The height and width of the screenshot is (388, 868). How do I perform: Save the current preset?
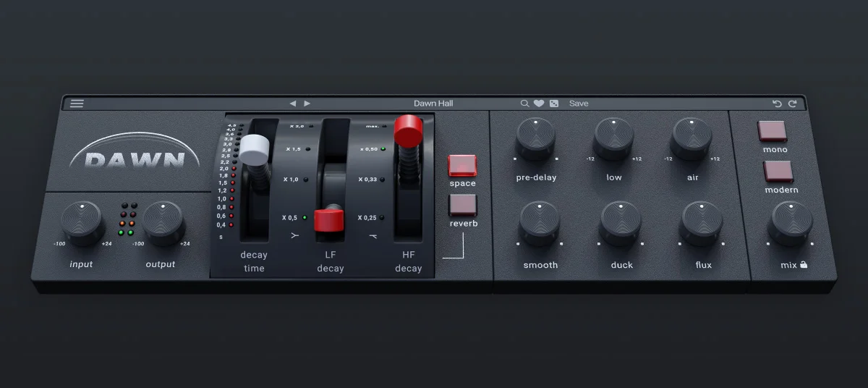579,104
